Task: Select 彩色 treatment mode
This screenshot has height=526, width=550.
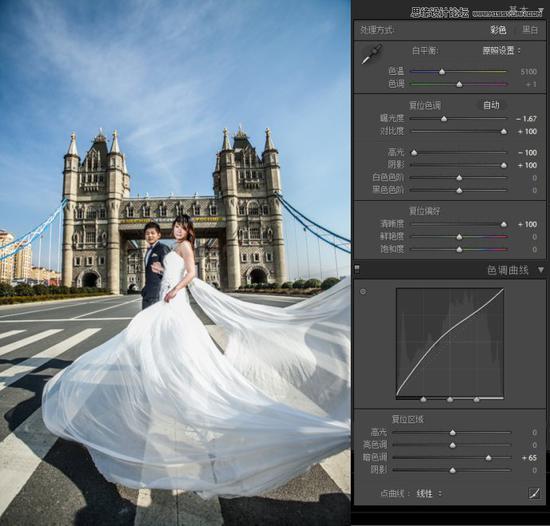Action: 498,30
